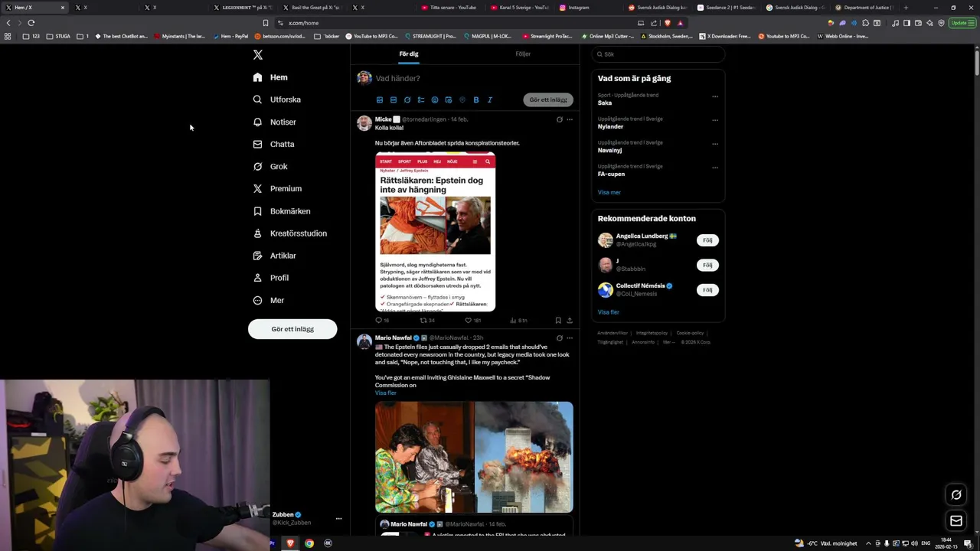The width and height of the screenshot is (980, 551).
Task: Open more options for the Navalnyj trend
Action: click(x=715, y=144)
